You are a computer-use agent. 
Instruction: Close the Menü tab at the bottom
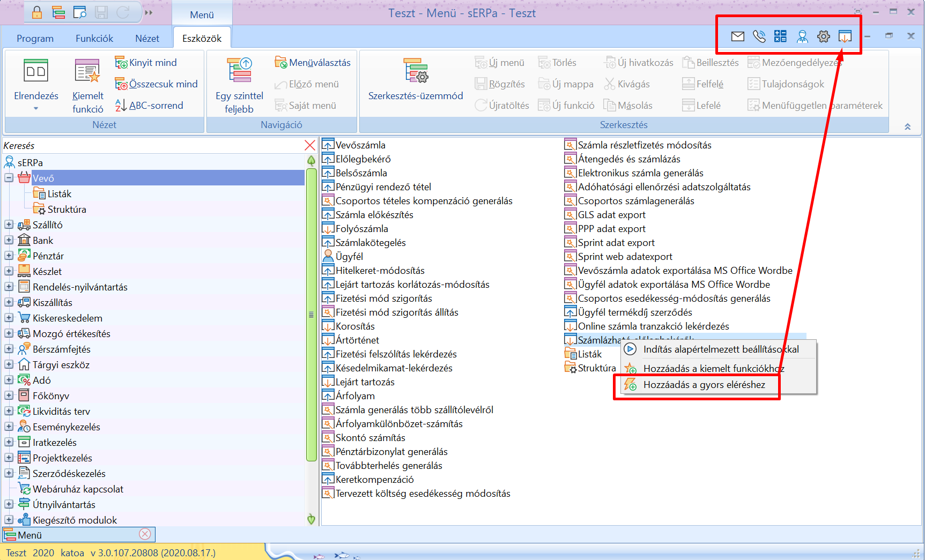click(145, 534)
